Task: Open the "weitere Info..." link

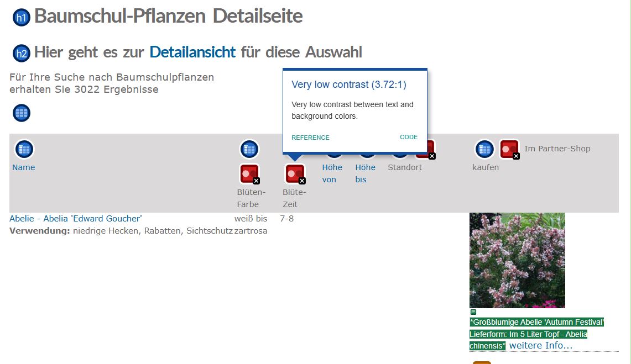Action: (540, 345)
